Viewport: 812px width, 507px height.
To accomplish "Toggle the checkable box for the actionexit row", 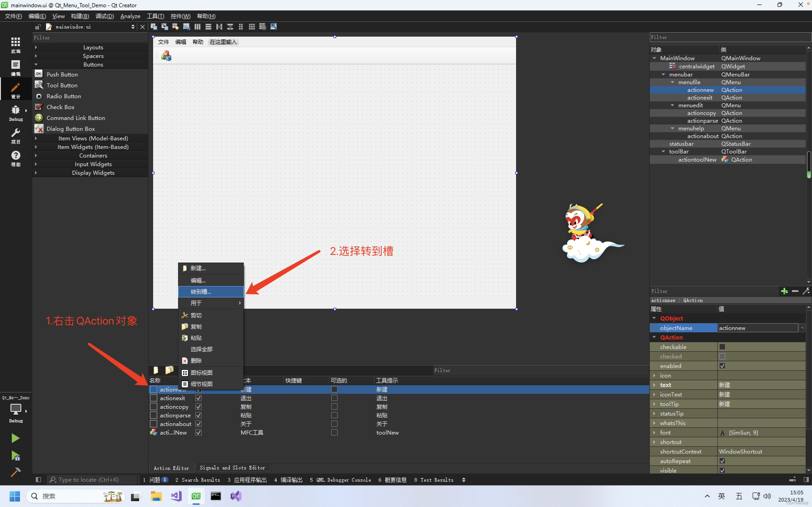I will click(x=334, y=398).
